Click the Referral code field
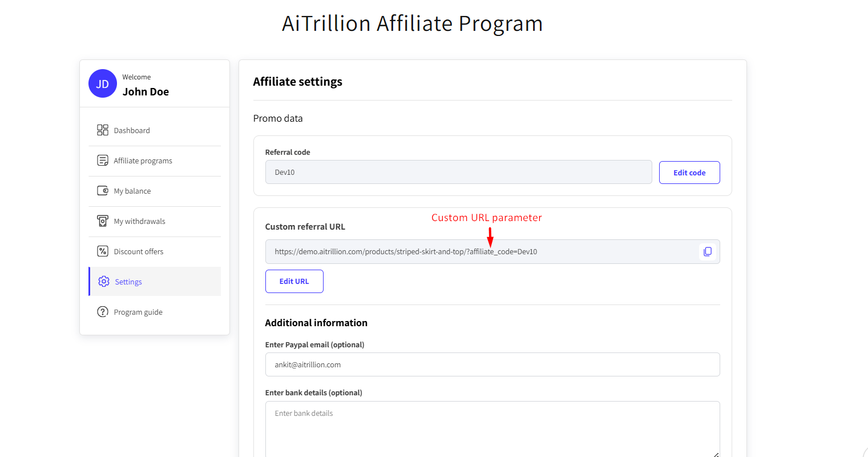The height and width of the screenshot is (457, 868). coord(458,172)
